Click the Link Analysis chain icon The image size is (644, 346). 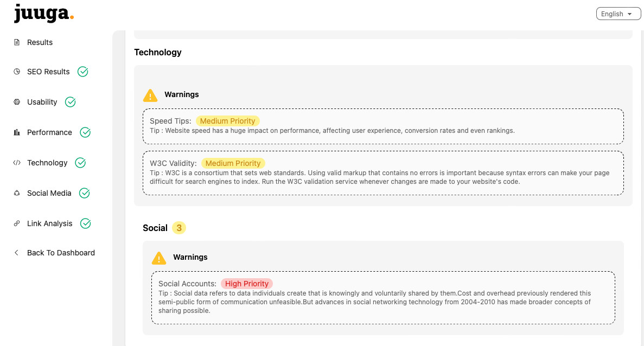[17, 223]
